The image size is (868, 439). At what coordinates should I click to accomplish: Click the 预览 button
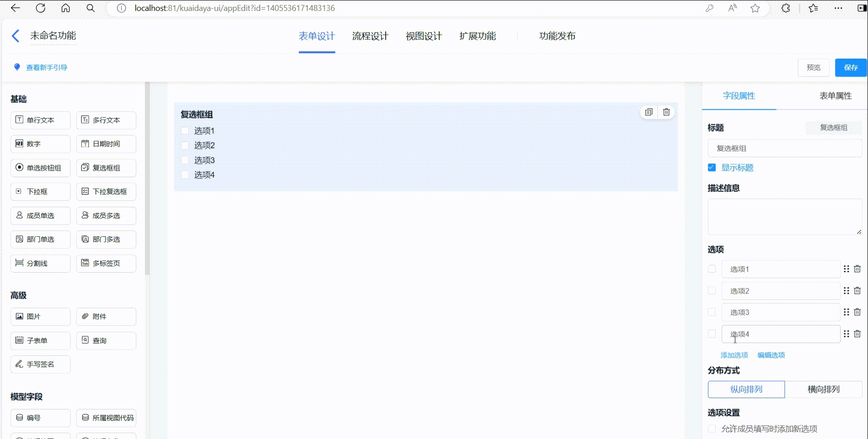[x=814, y=67]
